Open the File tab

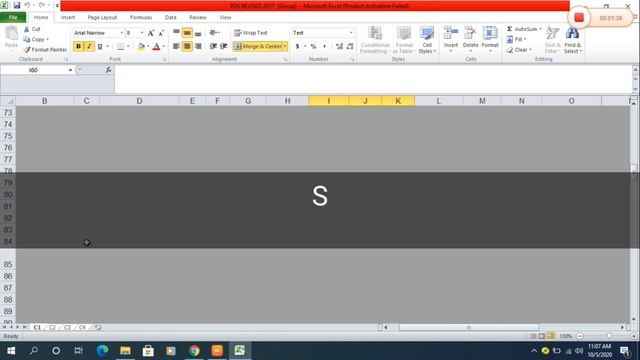pyautogui.click(x=13, y=18)
